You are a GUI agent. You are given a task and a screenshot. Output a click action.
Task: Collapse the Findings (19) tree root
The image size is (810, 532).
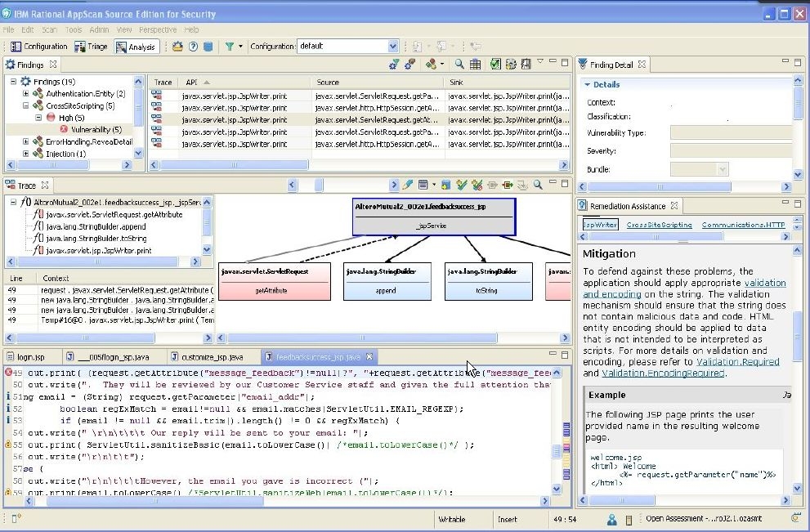tap(13, 82)
